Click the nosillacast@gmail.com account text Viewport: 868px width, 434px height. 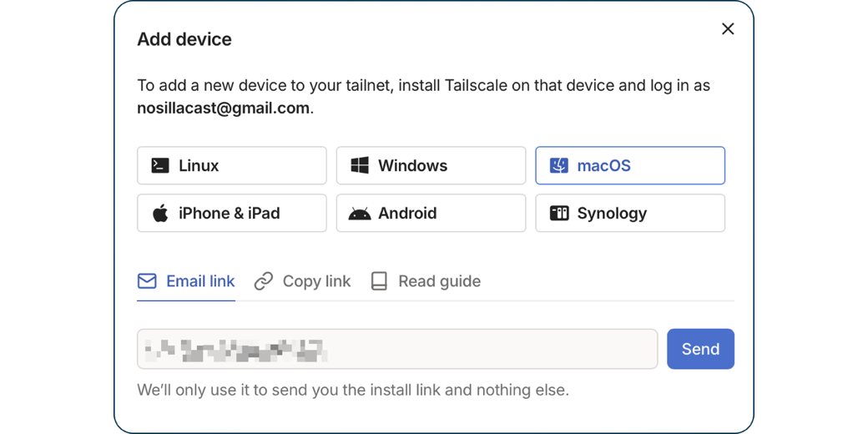point(223,108)
